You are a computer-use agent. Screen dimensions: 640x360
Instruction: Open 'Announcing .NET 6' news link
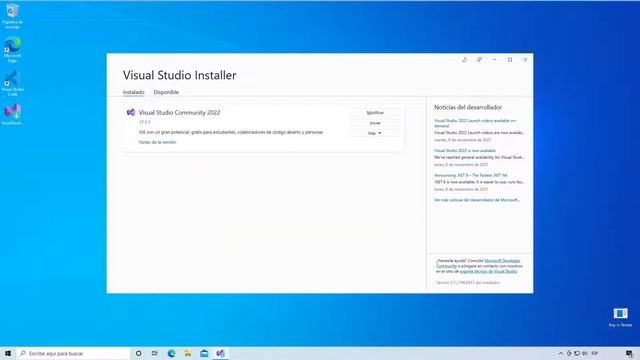tap(471, 175)
